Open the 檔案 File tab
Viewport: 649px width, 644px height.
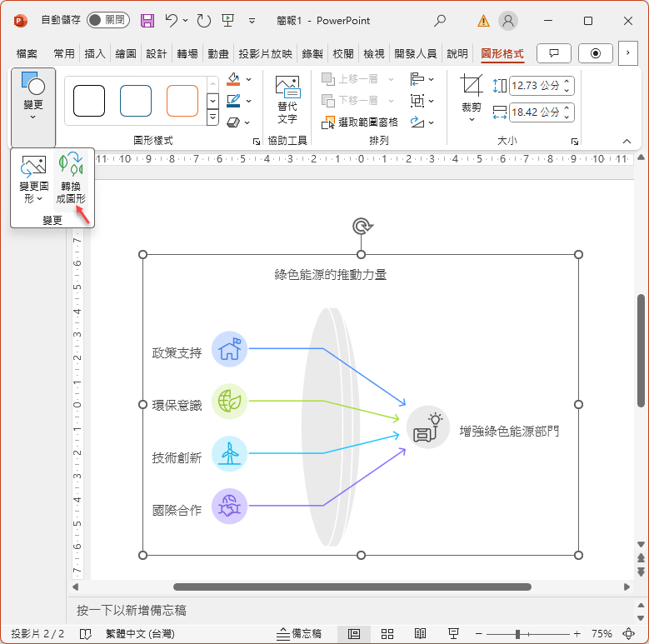coord(27,54)
